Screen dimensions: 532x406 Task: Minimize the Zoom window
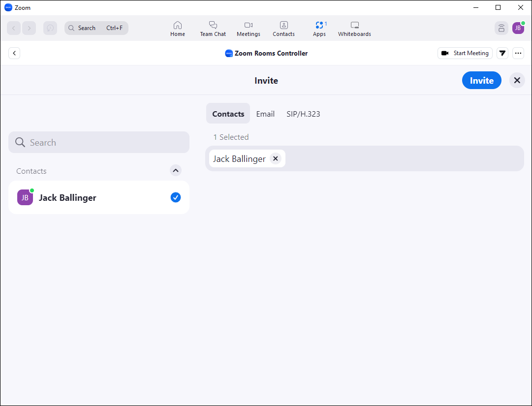pyautogui.click(x=476, y=7)
